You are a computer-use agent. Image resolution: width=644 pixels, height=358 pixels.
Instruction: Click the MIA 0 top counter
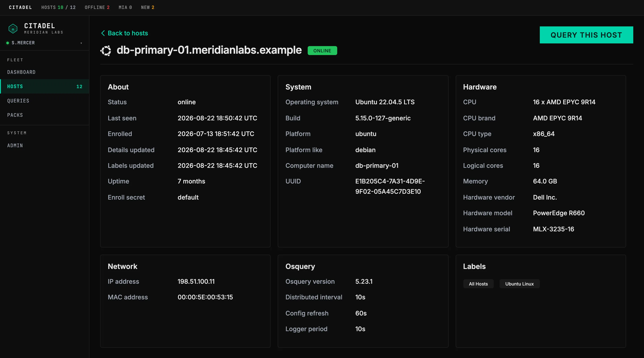click(125, 7)
